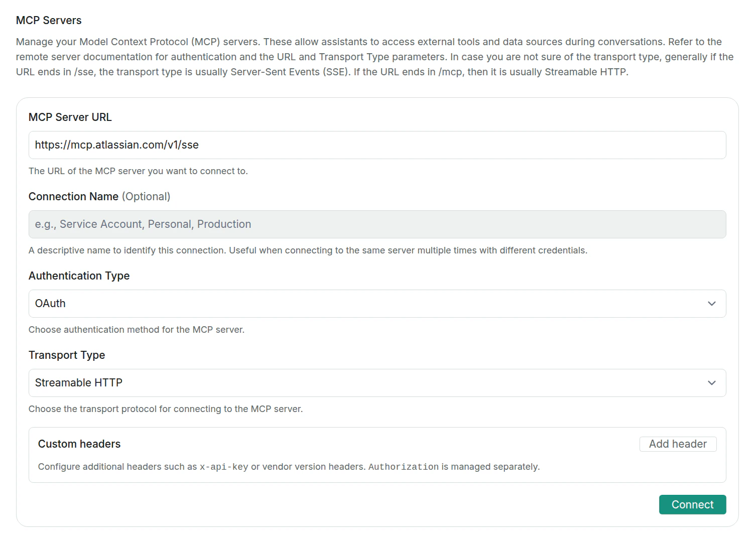Click the MCP Servers heading
Image resolution: width=756 pixels, height=542 pixels.
pyautogui.click(x=49, y=20)
